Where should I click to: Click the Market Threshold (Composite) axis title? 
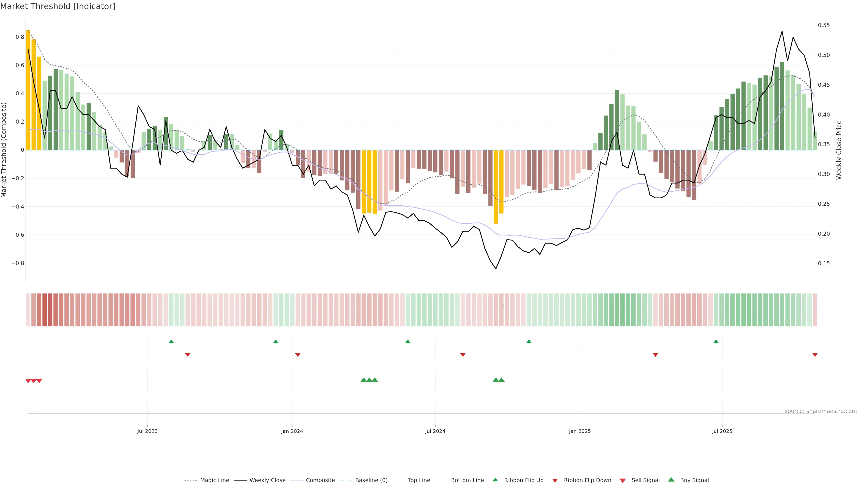4,150
